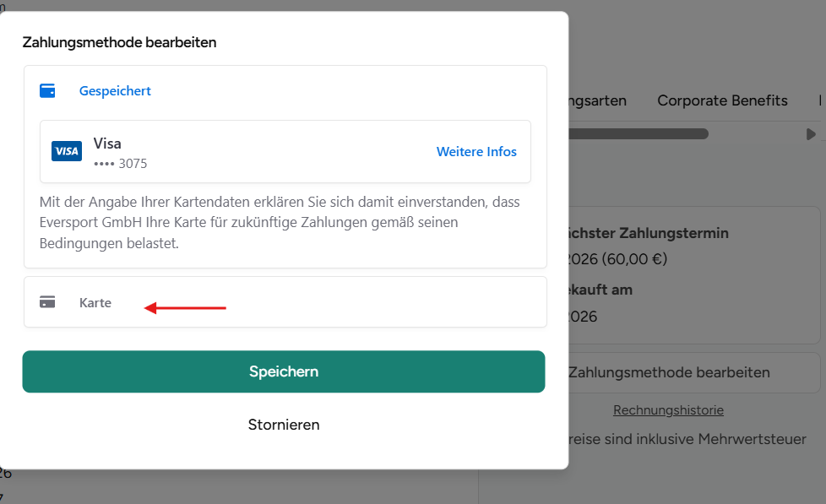Open Weitere Infos for the Visa card
This screenshot has height=504, width=826.
(x=476, y=152)
